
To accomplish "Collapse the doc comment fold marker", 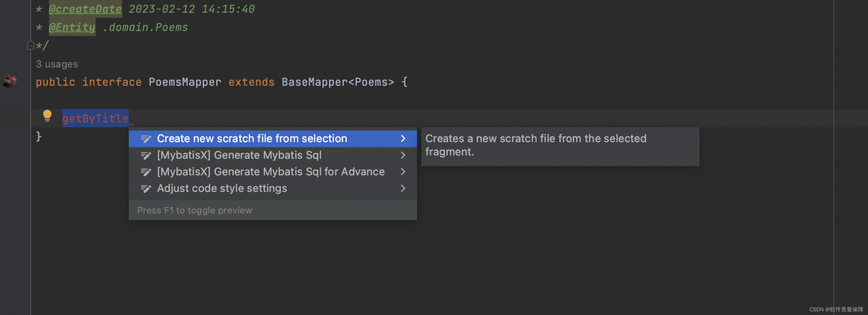I will click(30, 45).
